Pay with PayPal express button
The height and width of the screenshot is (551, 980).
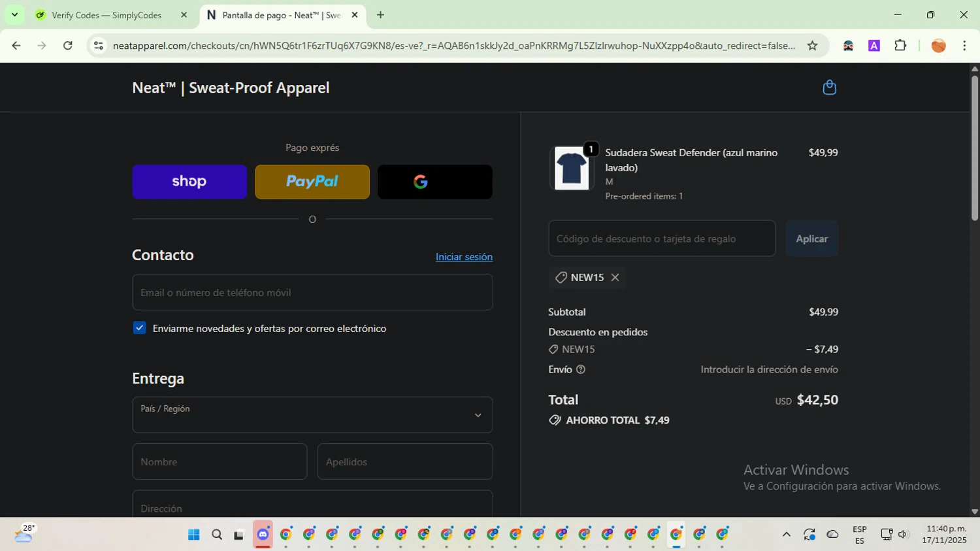coord(312,182)
